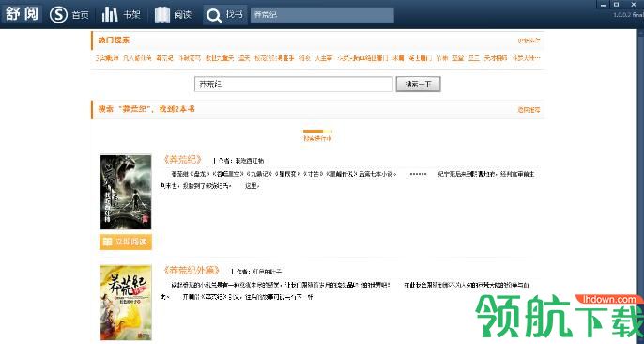
Task: Open the 阅读 reading view
Action: point(173,15)
